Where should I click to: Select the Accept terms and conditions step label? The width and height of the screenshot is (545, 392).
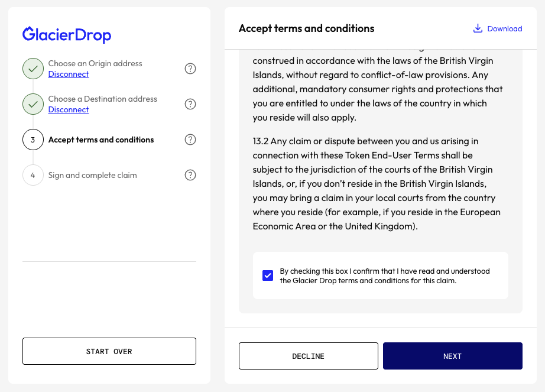[101, 140]
